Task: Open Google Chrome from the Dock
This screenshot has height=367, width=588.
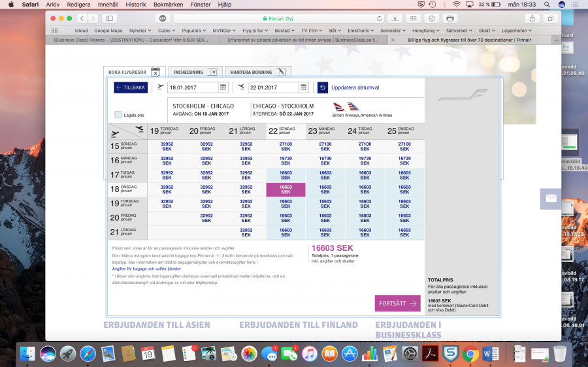Action: 470,354
